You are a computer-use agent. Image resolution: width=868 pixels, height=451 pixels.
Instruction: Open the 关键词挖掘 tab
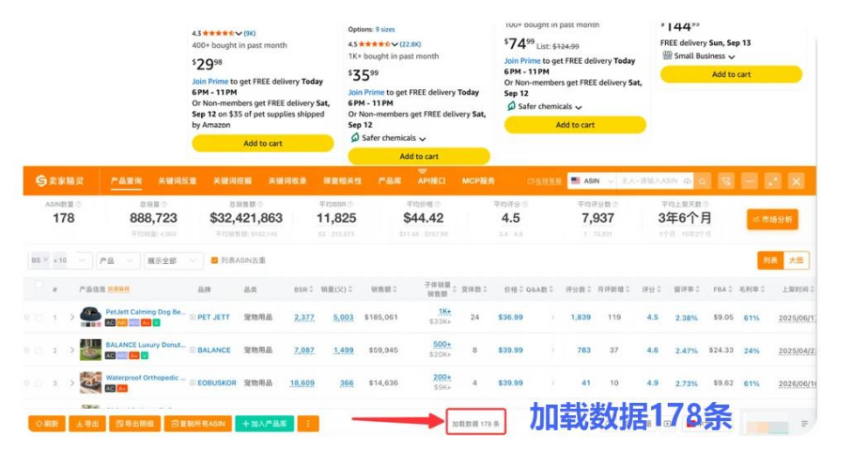[233, 181]
